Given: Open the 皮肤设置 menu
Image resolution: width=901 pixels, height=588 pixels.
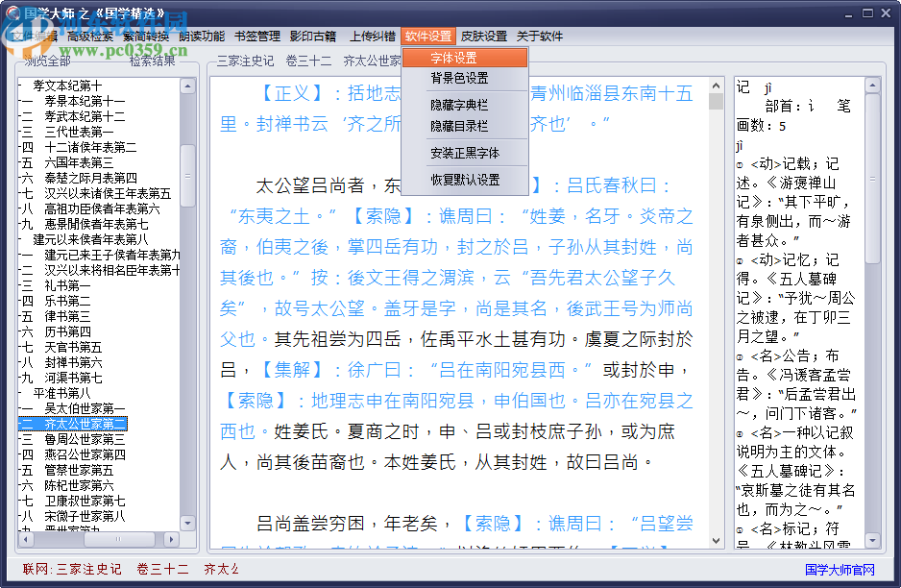Looking at the screenshot, I should (484, 37).
